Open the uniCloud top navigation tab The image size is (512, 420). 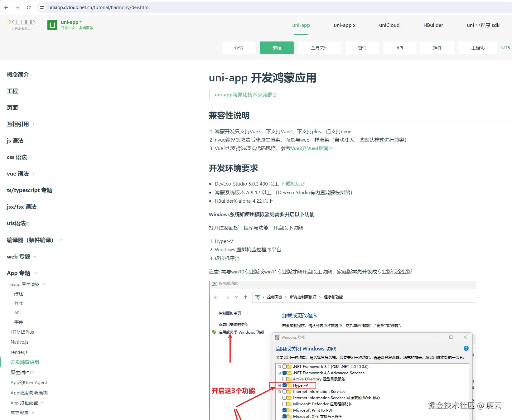click(389, 25)
